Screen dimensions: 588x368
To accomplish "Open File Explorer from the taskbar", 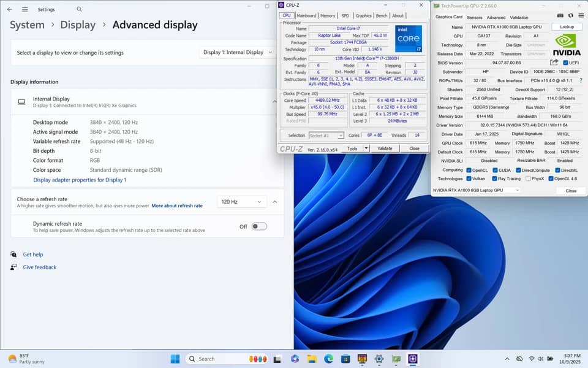I will [x=312, y=359].
